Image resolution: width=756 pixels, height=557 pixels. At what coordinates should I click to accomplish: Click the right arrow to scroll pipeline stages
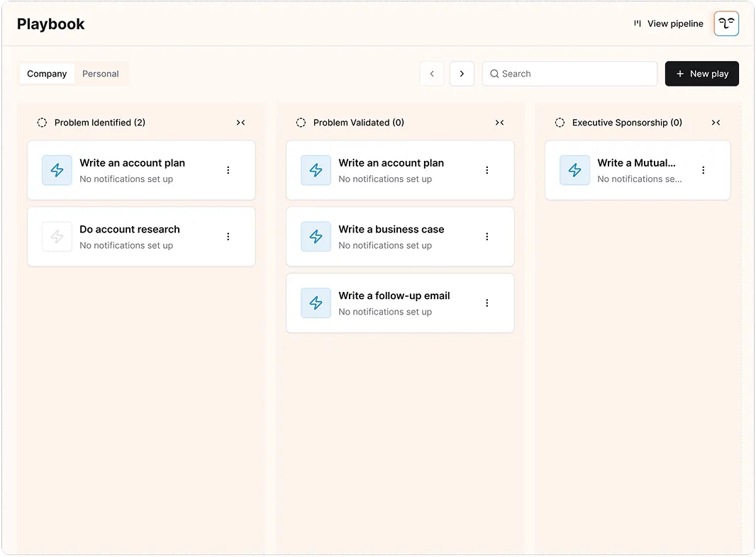coord(462,74)
